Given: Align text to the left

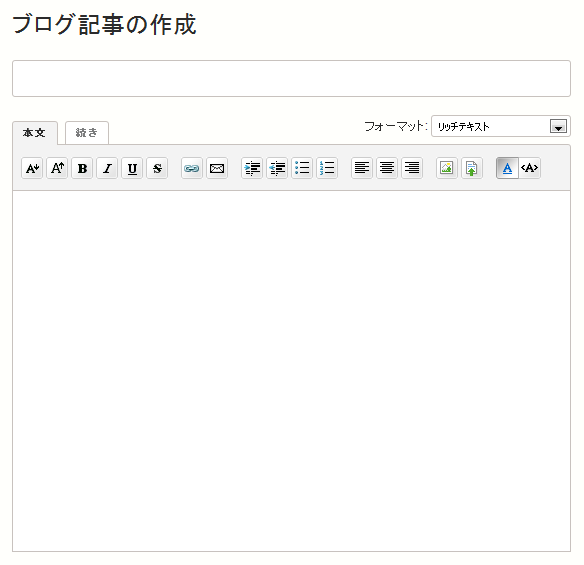Looking at the screenshot, I should click(x=362, y=168).
